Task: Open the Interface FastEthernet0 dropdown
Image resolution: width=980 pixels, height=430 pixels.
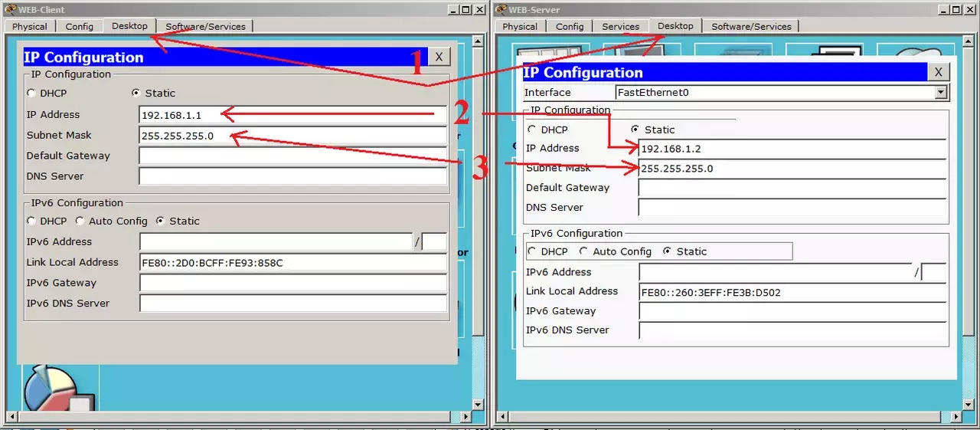Action: 941,93
